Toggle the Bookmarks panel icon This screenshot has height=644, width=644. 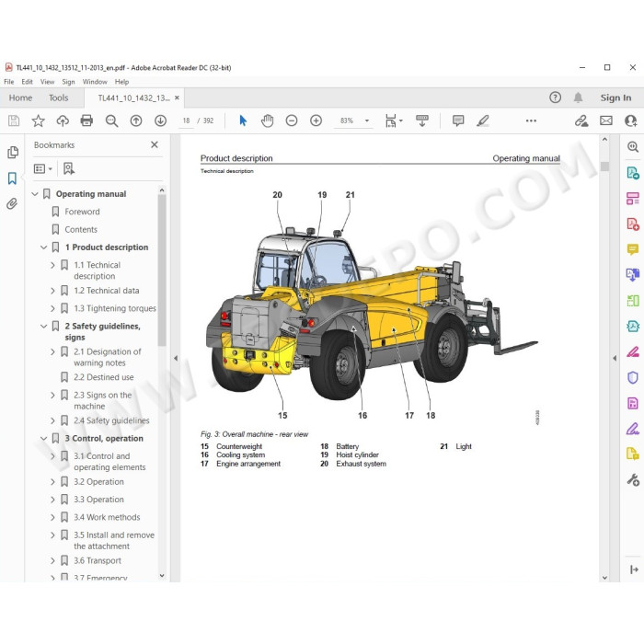[12, 178]
